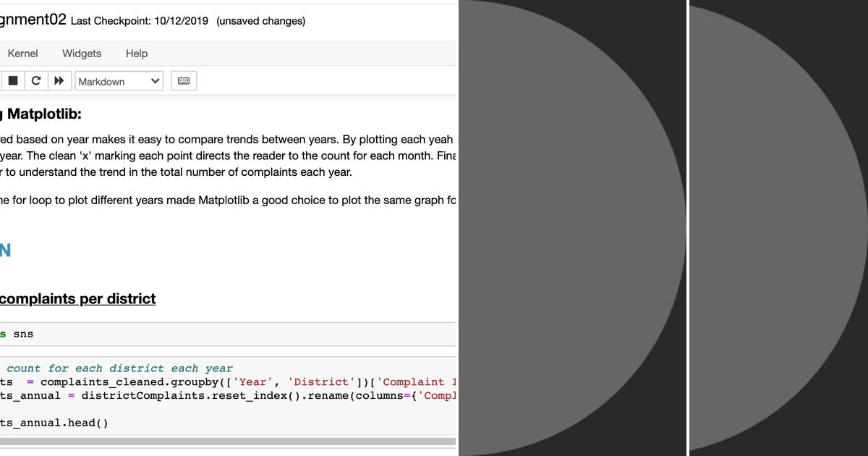Open the Help menu
Image resolution: width=868 pixels, height=456 pixels.
(136, 53)
